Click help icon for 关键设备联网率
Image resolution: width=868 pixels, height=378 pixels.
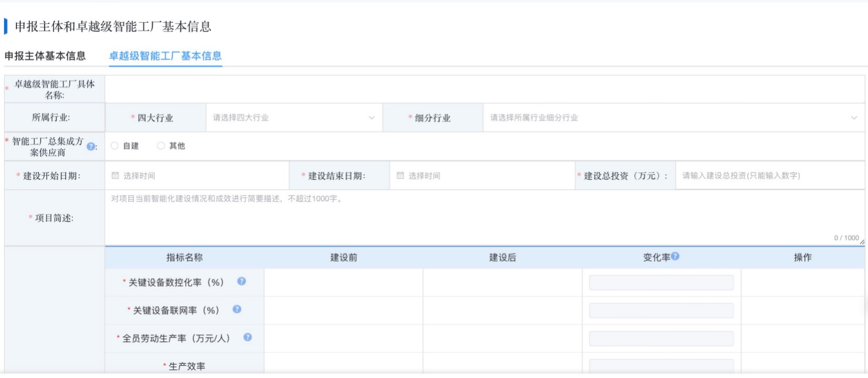[x=237, y=309]
